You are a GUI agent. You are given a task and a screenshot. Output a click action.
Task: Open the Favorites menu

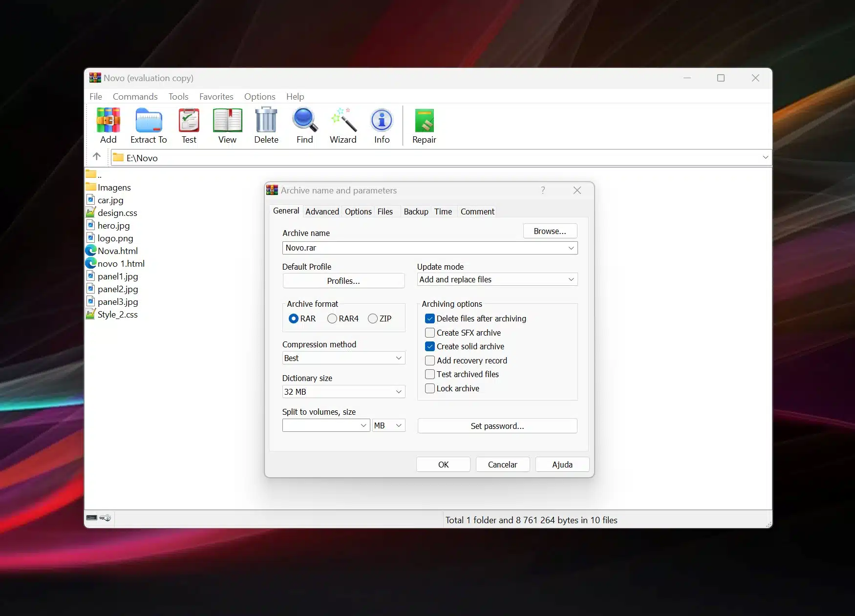point(216,96)
